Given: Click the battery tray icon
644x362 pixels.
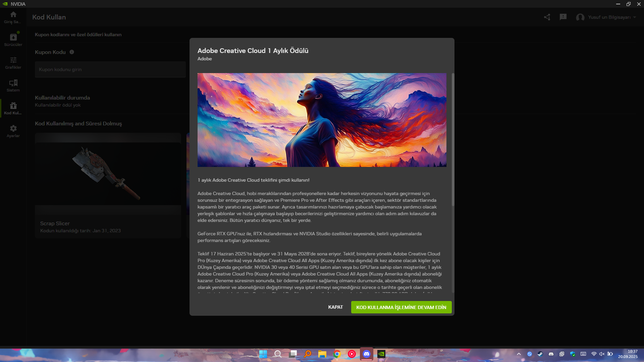Looking at the screenshot, I should pos(610,354).
